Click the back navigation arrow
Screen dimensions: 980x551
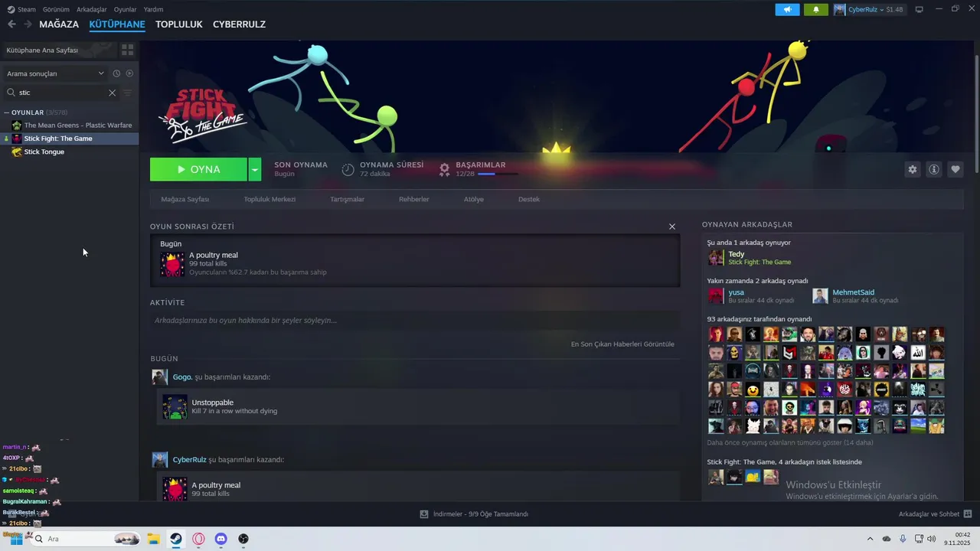(11, 24)
